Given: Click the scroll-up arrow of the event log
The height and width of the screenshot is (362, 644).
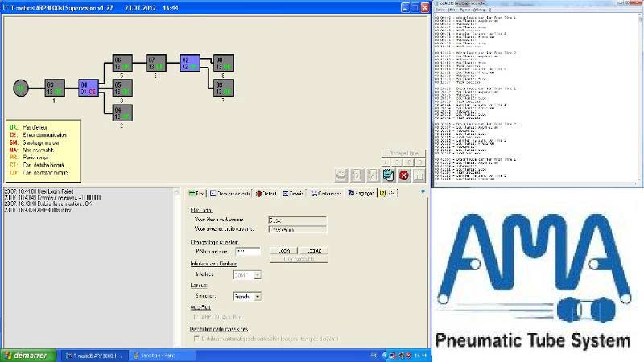Looking at the screenshot, I should pyautogui.click(x=177, y=191).
